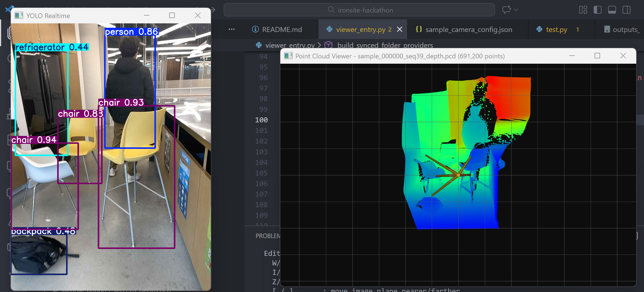
Task: Click the YOLO Realtime window title icon
Action: point(19,15)
